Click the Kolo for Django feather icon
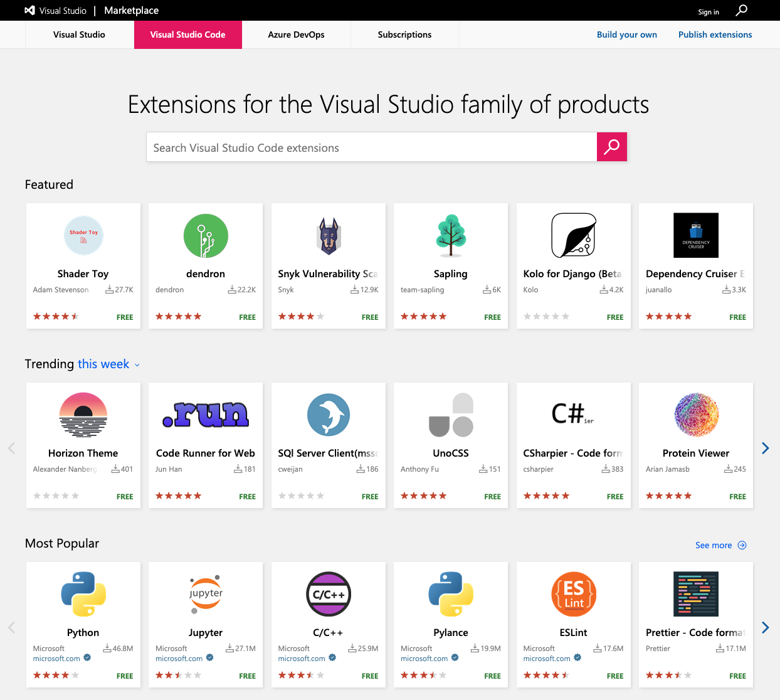The height and width of the screenshot is (700, 780). pos(574,235)
